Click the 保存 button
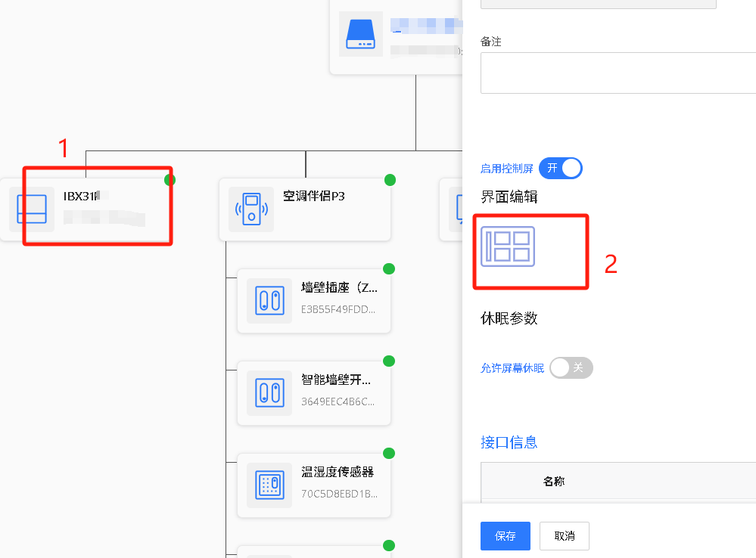The height and width of the screenshot is (558, 756). point(505,536)
